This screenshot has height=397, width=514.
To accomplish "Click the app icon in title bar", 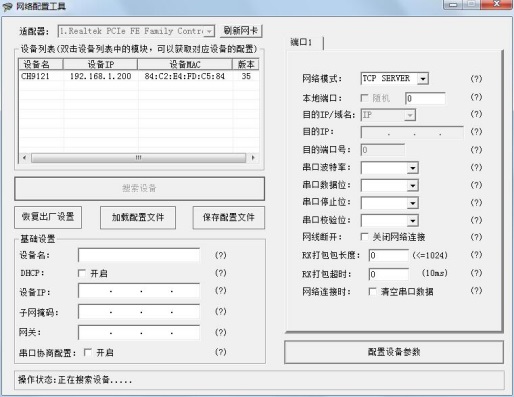I will [7, 7].
